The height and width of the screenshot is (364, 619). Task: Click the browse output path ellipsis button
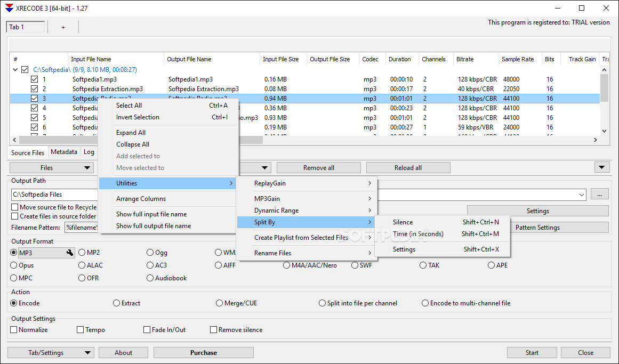[x=599, y=194]
